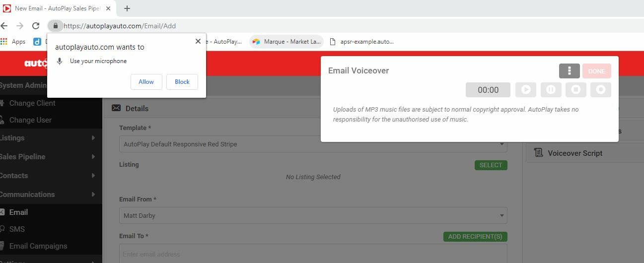Open the blue 'd' bookmark
Screen dimensions: 644x263
tap(37, 42)
